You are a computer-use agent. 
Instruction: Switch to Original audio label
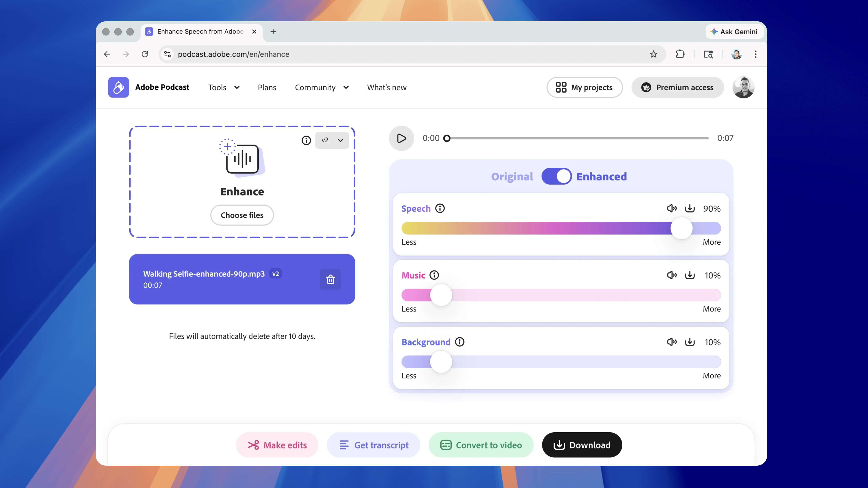pyautogui.click(x=512, y=177)
